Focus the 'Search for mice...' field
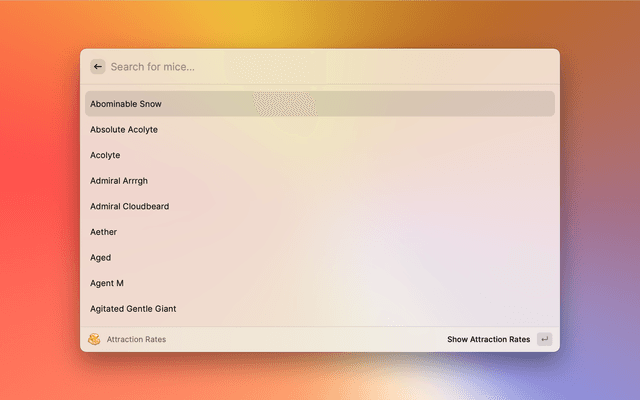Screen dimensions: 640x400 coord(200,67)
